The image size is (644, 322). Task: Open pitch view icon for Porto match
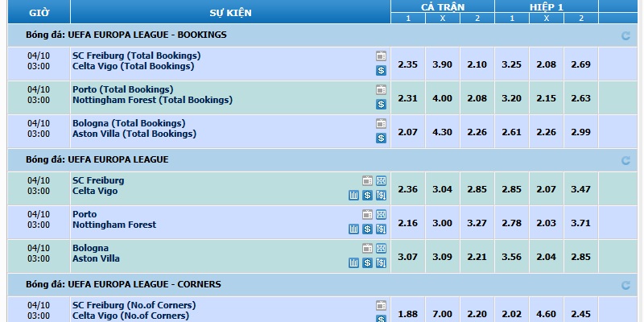381,214
